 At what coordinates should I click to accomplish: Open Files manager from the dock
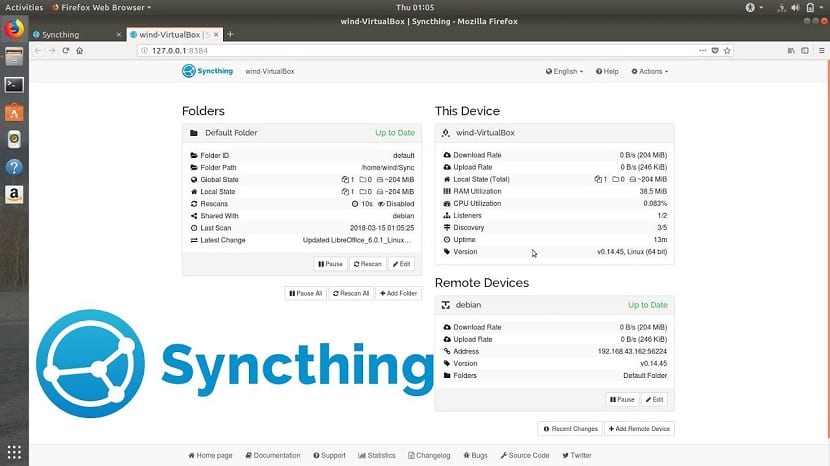[x=14, y=57]
